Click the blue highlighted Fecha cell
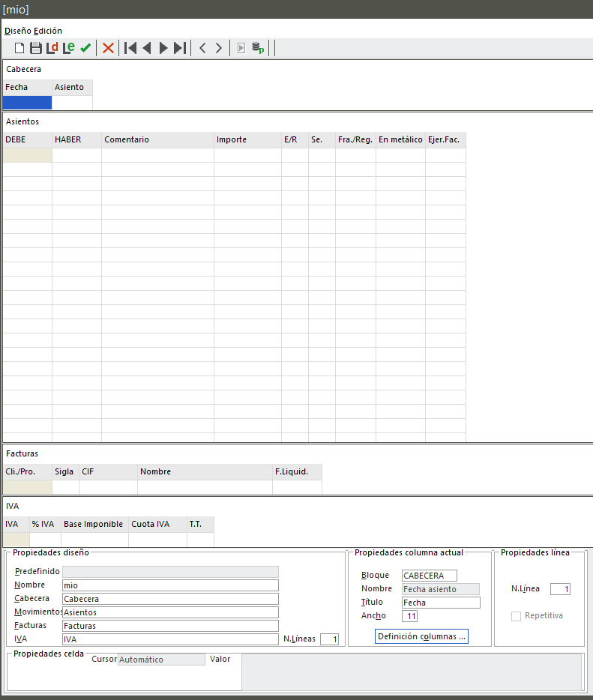593x700 pixels. [x=27, y=103]
